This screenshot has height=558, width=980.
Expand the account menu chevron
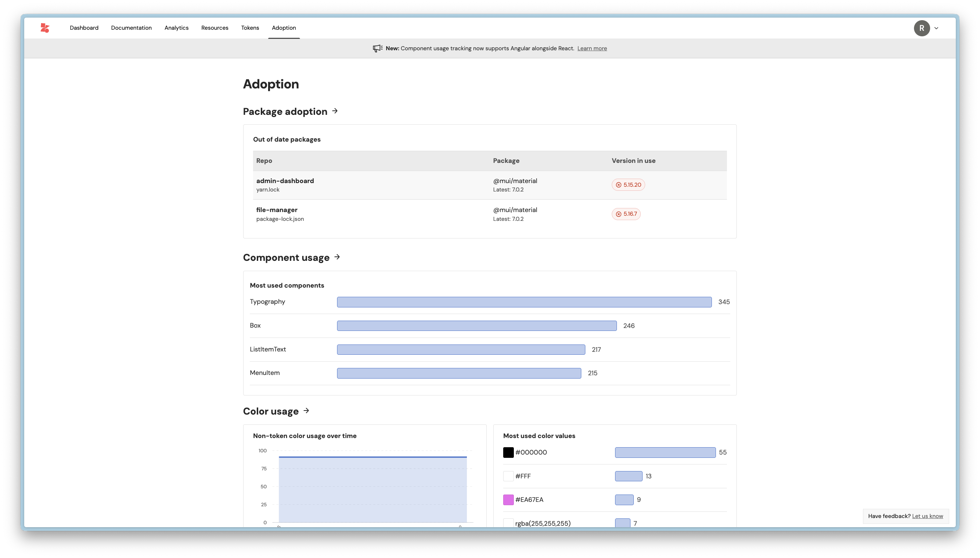[936, 28]
